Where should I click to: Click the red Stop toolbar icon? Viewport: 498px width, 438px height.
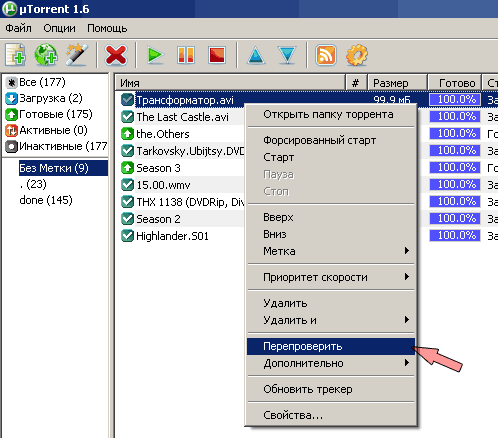click(x=217, y=55)
